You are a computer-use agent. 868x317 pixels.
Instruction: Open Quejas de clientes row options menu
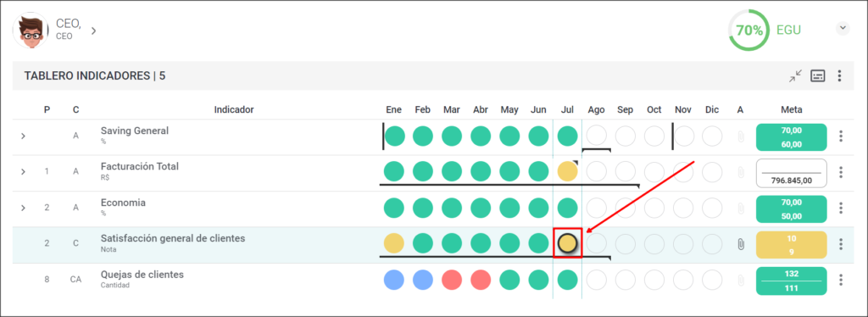click(841, 280)
